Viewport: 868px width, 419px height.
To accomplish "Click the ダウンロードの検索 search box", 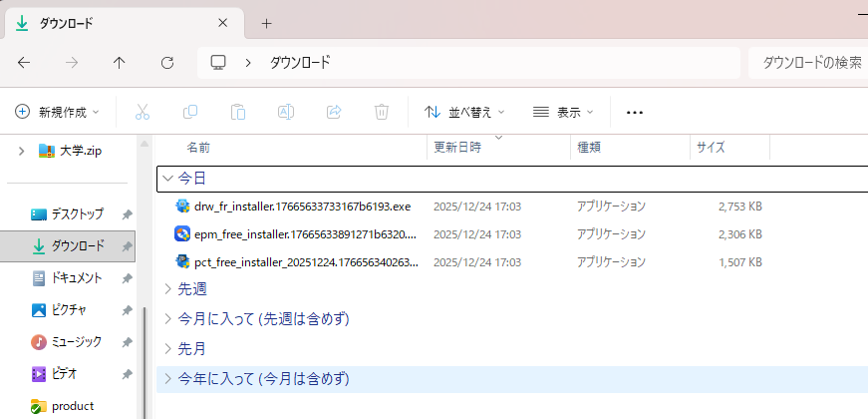I will (808, 63).
